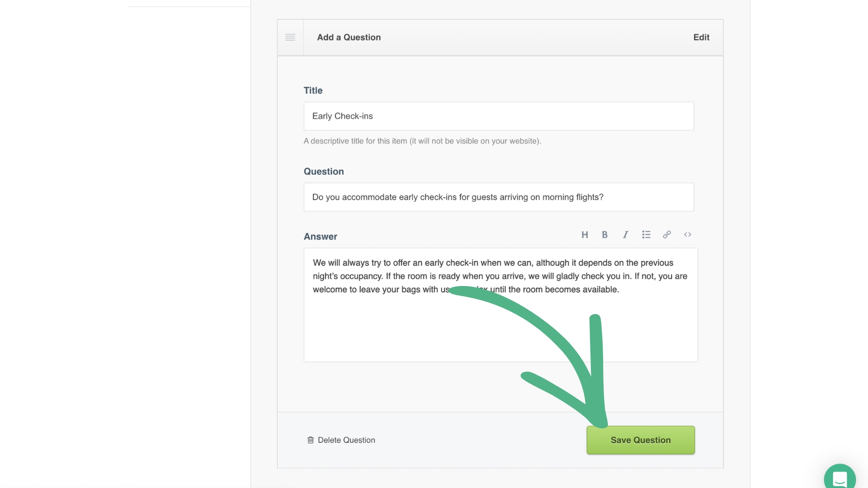Click the Question field label
This screenshot has height=488, width=868.
coord(324,171)
